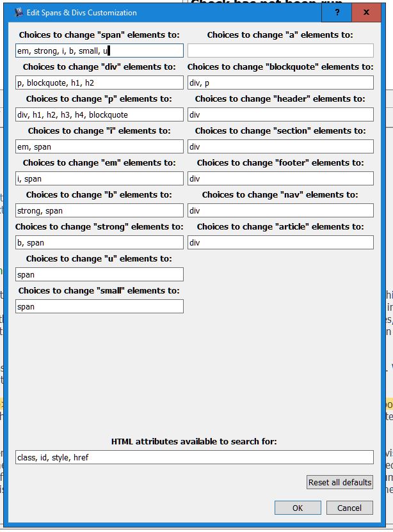Image resolution: width=393 pixels, height=532 pixels.
Task: Click the label Choices to change "a" elements
Action: pos(280,35)
